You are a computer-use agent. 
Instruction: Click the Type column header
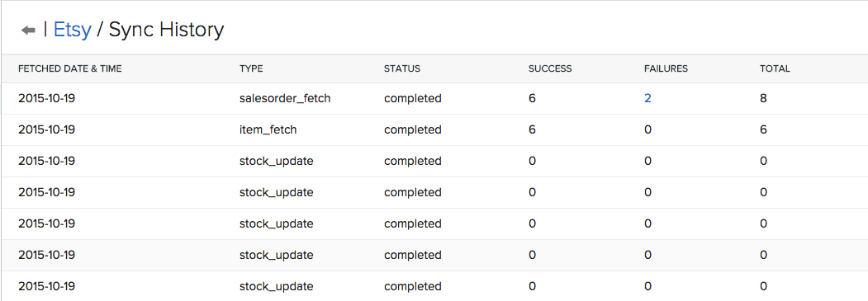(251, 69)
